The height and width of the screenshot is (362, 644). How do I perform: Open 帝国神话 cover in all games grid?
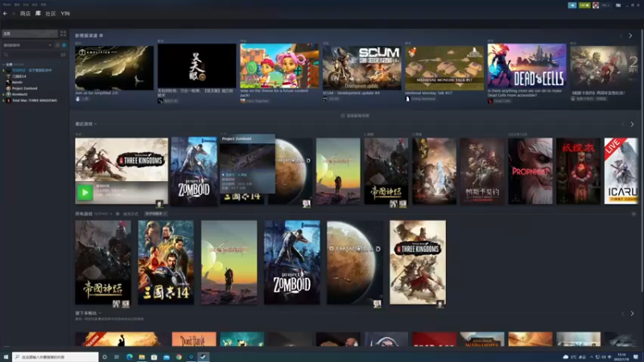pos(103,262)
